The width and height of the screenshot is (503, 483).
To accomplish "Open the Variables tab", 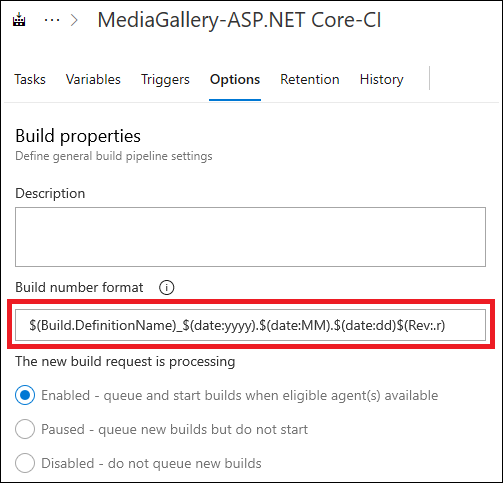I will [x=93, y=79].
